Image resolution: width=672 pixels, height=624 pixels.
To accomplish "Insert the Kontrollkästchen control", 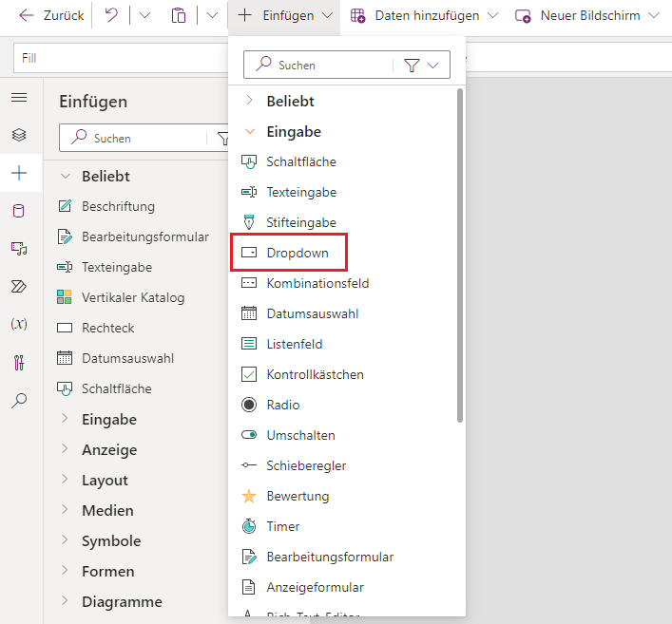I will (x=315, y=374).
